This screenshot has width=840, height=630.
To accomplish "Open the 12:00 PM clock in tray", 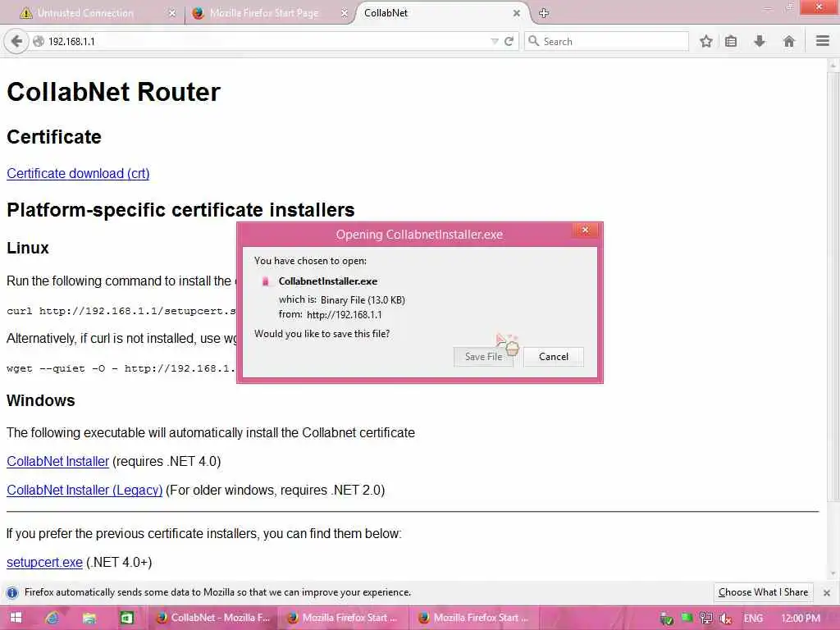I will [801, 619].
